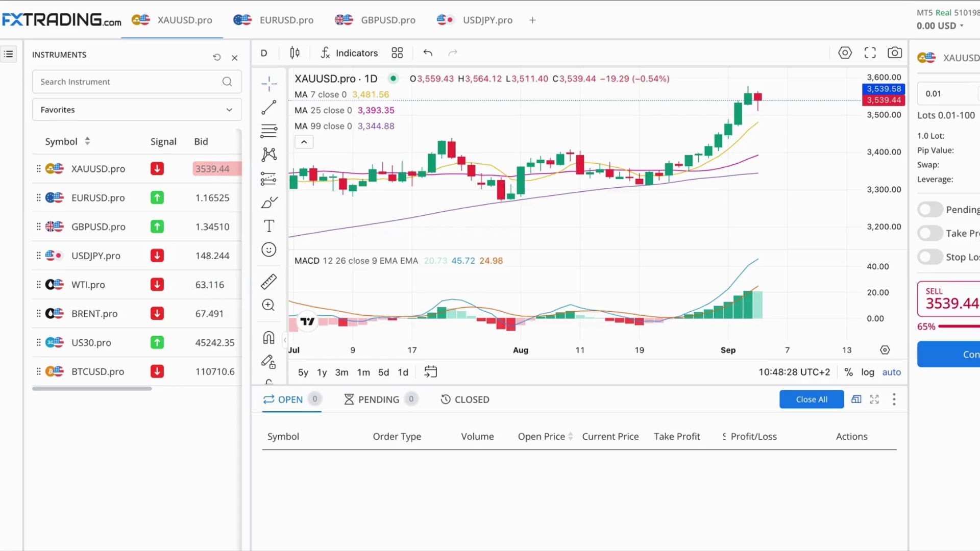Enable the Take Profit switch

click(x=930, y=233)
